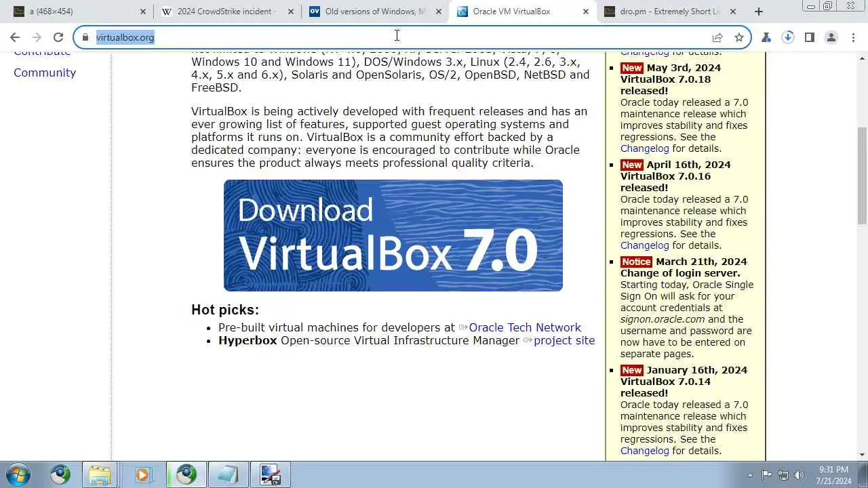Screen dimensions: 868x488
Task: Open the Windows Start menu
Action: (18, 474)
